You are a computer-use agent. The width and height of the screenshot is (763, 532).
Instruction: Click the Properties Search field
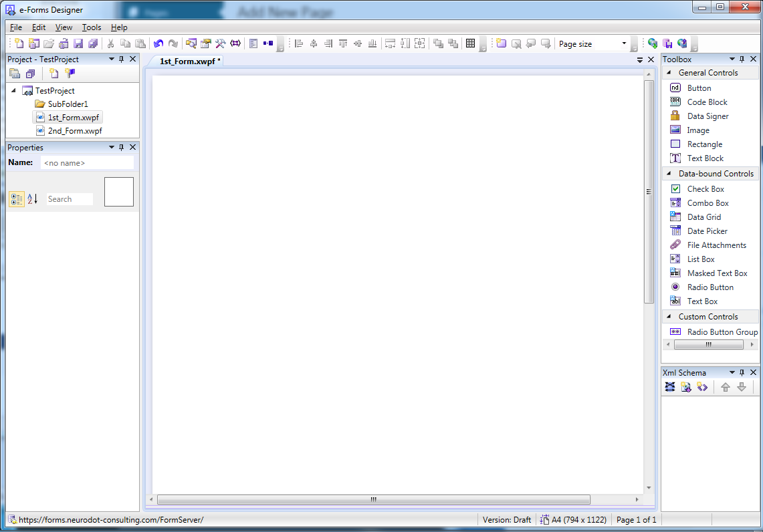70,199
